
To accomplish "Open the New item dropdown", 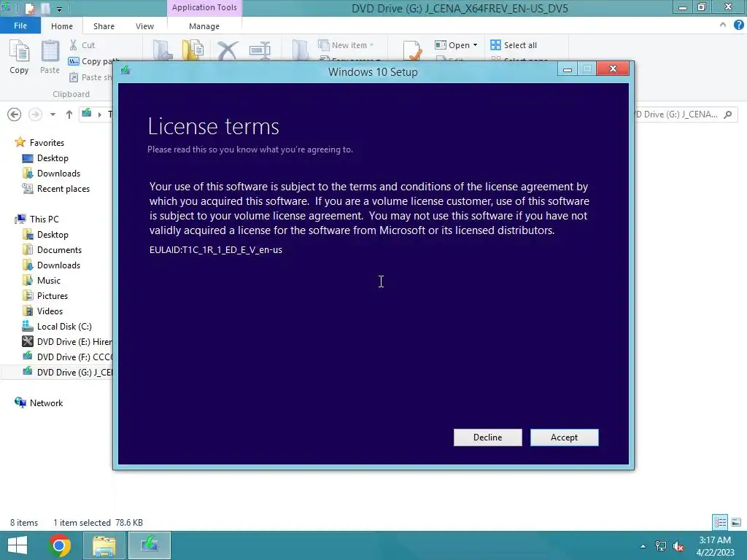I will click(x=346, y=45).
